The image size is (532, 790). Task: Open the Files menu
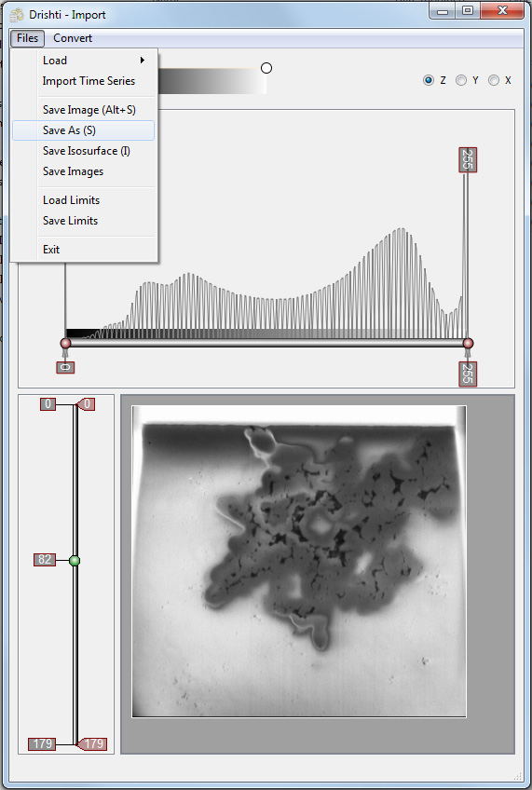27,38
